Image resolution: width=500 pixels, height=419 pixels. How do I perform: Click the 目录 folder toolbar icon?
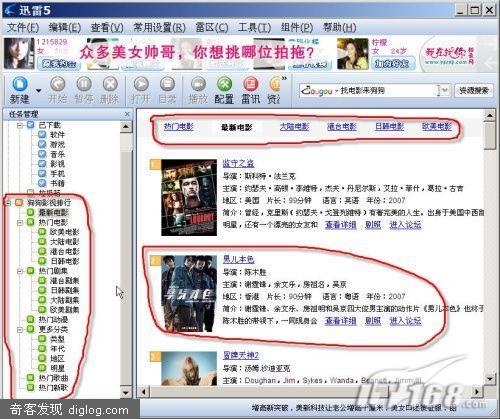(x=167, y=84)
